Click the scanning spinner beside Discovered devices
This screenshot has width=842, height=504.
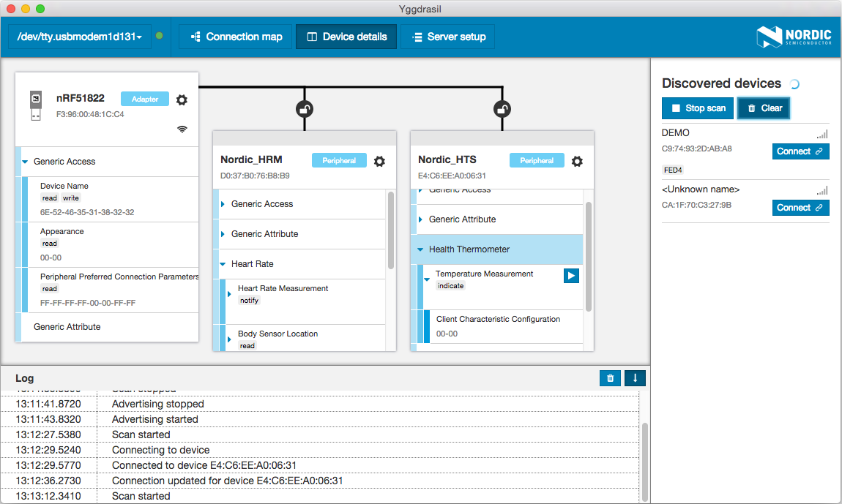(794, 83)
